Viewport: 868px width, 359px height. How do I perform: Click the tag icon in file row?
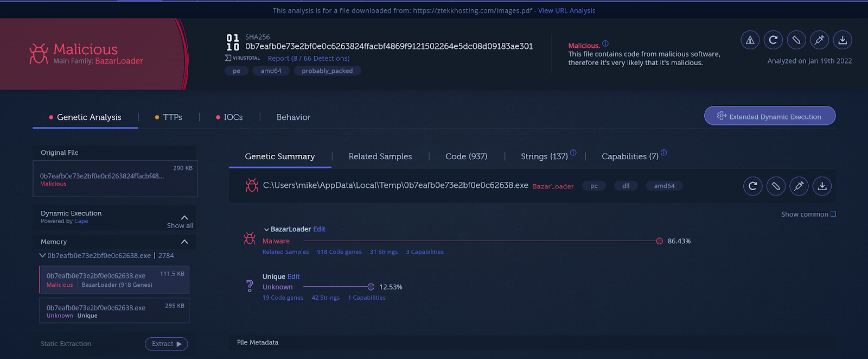[776, 186]
